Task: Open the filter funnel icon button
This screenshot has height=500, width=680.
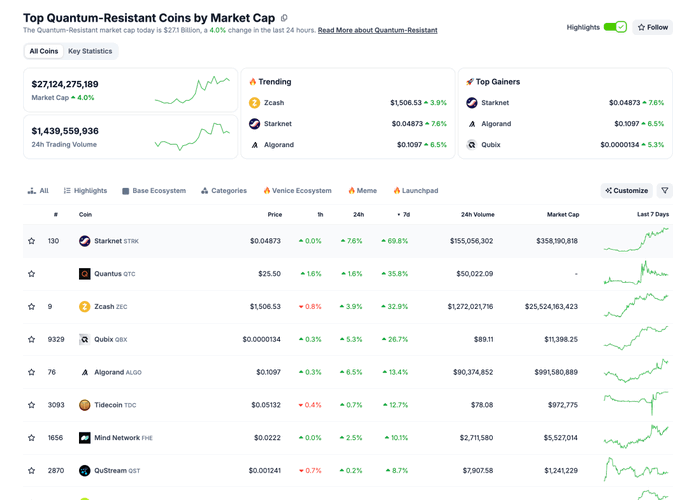Action: click(x=665, y=190)
